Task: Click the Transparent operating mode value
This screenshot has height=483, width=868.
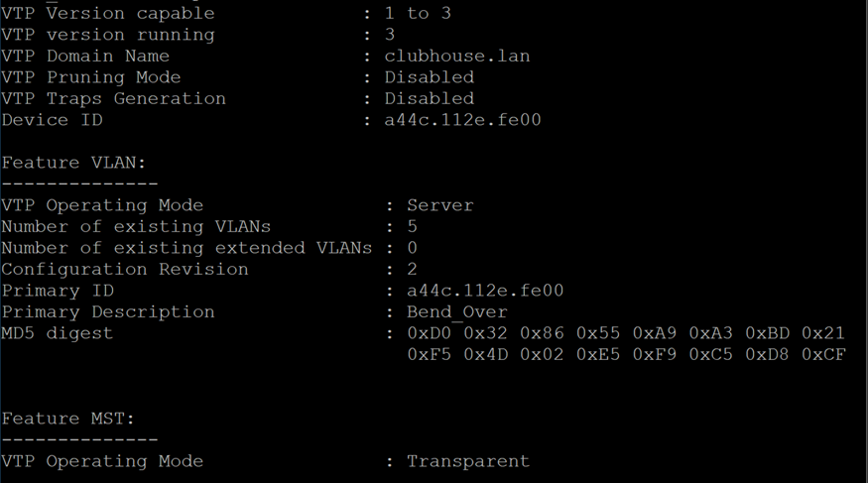Action: (468, 461)
